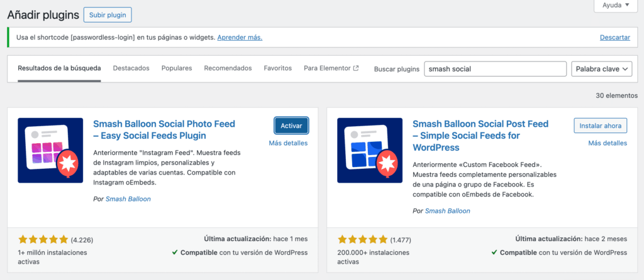Follow the Aprender más link in the notice

(240, 38)
